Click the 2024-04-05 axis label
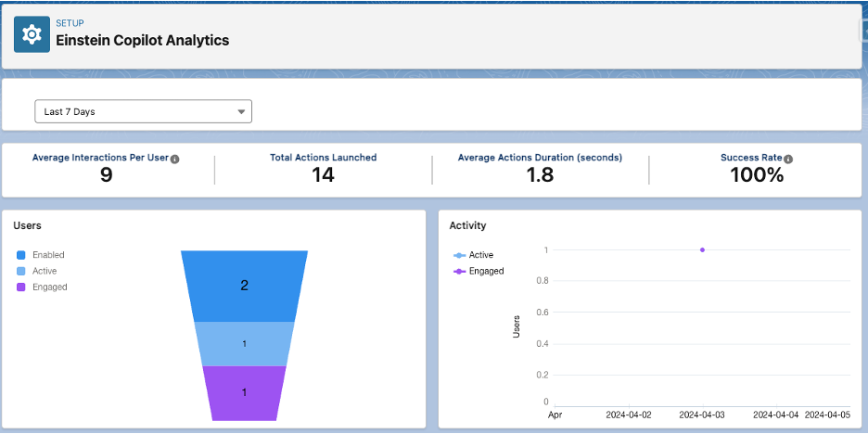 pos(827,415)
